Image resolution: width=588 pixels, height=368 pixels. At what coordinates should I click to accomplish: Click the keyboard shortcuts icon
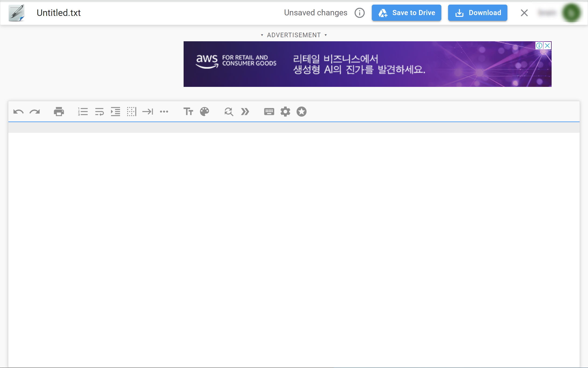269,112
